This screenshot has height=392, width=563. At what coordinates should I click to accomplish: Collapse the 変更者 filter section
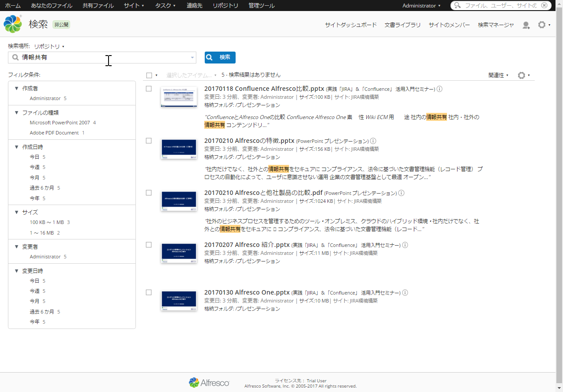(x=17, y=247)
